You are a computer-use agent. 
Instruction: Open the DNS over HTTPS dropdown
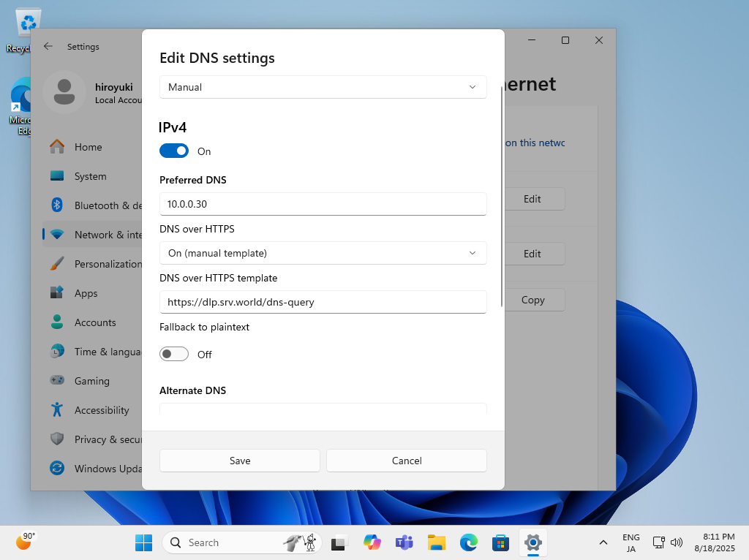323,253
